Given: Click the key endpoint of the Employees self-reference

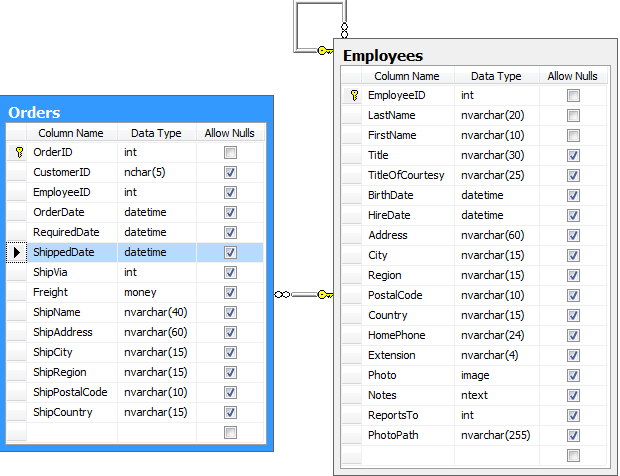Looking at the screenshot, I should coord(324,50).
